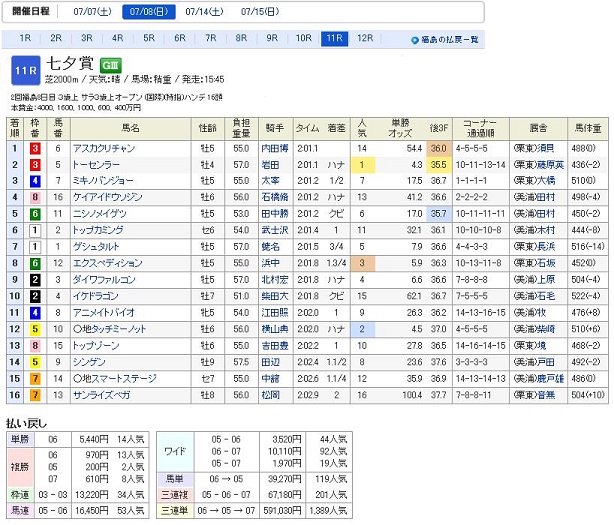Click jockey link 内田博
This screenshot has width=614, height=525.
274,147
